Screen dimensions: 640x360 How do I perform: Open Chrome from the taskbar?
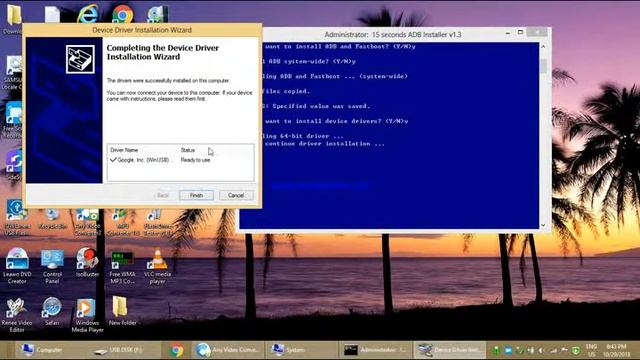tap(177, 350)
